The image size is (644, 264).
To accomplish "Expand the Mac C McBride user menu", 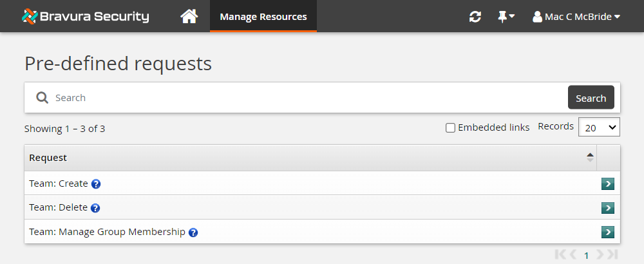I will coord(576,17).
